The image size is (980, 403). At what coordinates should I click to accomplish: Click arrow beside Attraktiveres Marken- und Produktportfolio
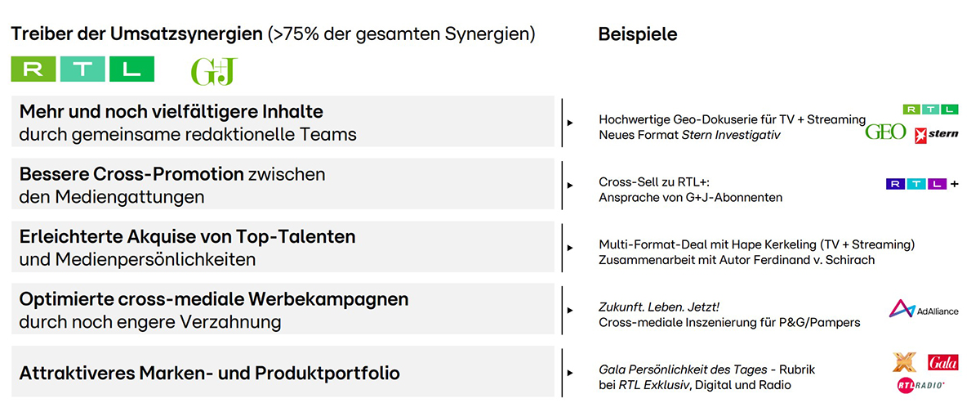point(570,373)
